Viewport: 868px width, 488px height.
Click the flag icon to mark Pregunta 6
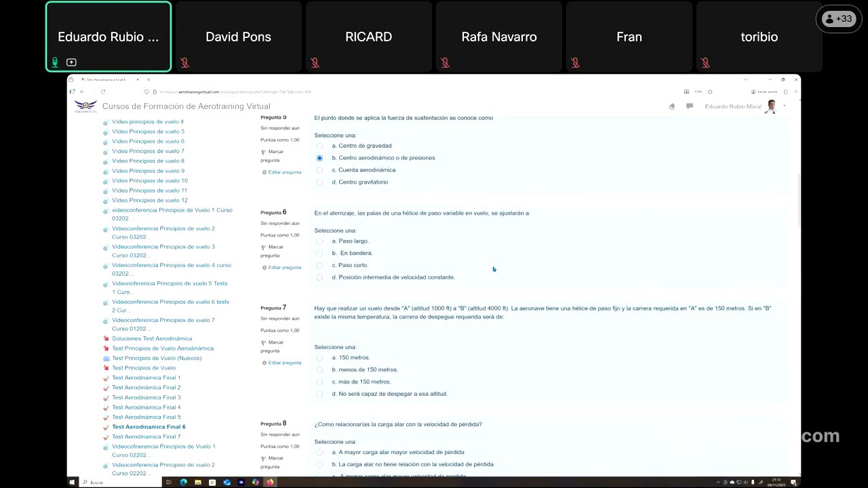(264, 247)
